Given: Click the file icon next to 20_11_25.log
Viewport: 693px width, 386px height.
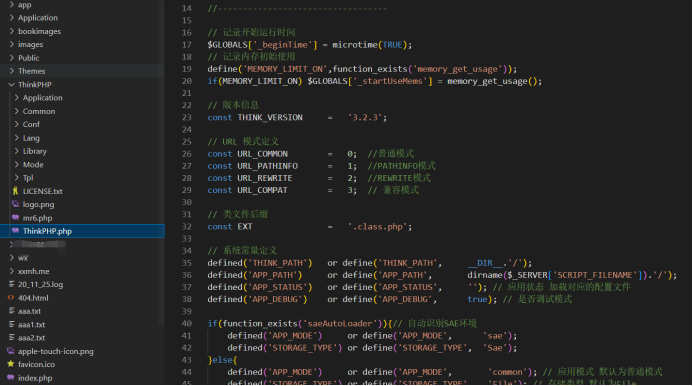Looking at the screenshot, I should (11, 284).
